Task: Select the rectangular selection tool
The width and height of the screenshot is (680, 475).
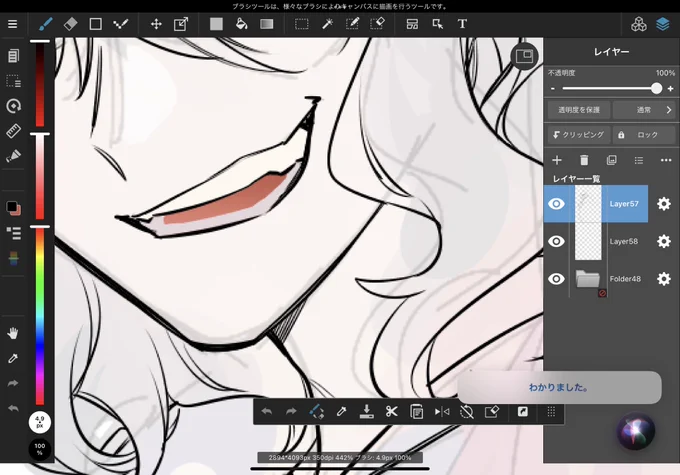Action: (301, 24)
